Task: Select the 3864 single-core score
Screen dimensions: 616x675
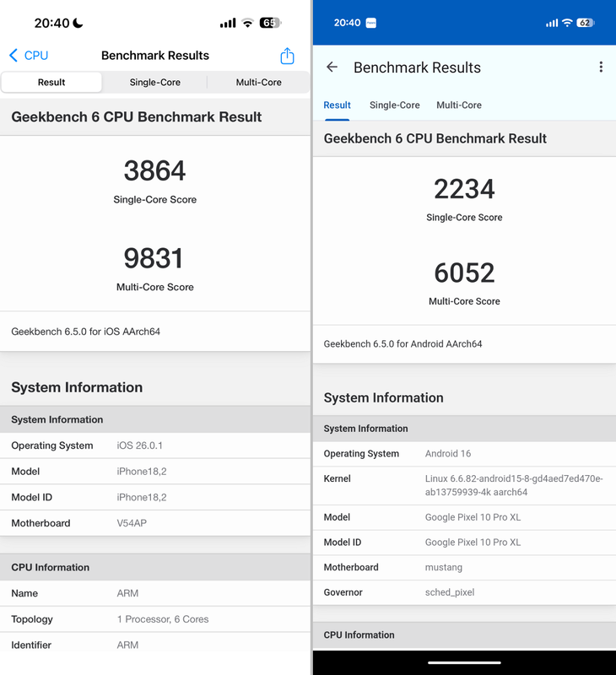Action: coord(155,171)
